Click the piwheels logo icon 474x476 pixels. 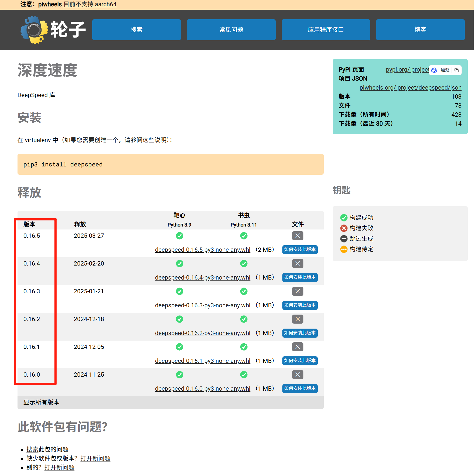point(35,30)
